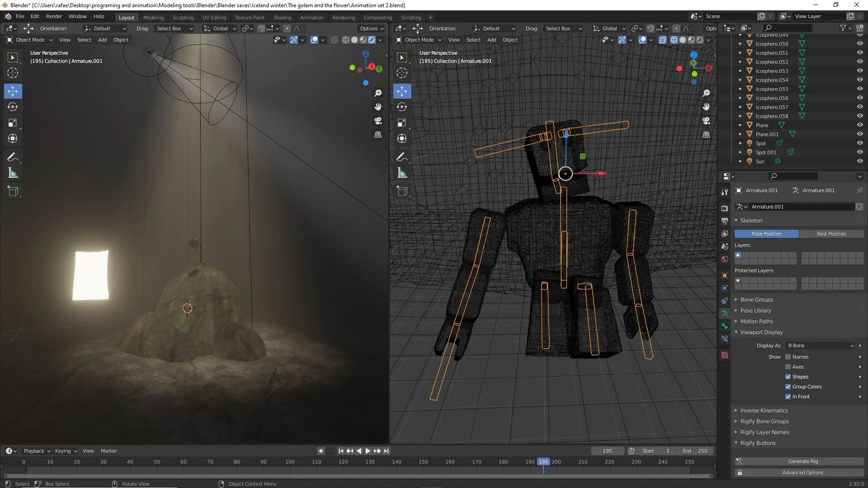Select the Transform tool
Screen dimensions: 868x488
point(13,138)
